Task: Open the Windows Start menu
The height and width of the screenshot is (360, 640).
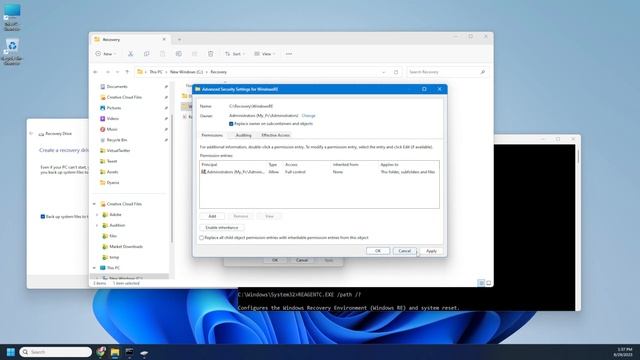Action: [11, 352]
